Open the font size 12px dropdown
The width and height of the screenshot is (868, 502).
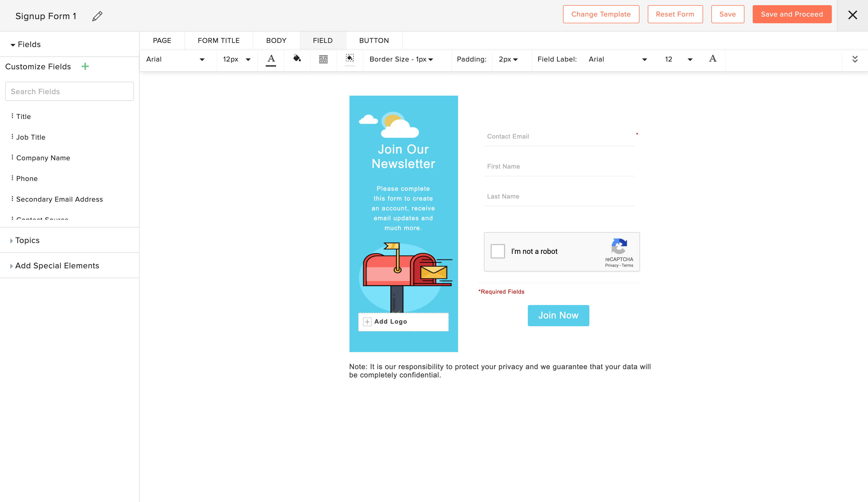point(248,59)
